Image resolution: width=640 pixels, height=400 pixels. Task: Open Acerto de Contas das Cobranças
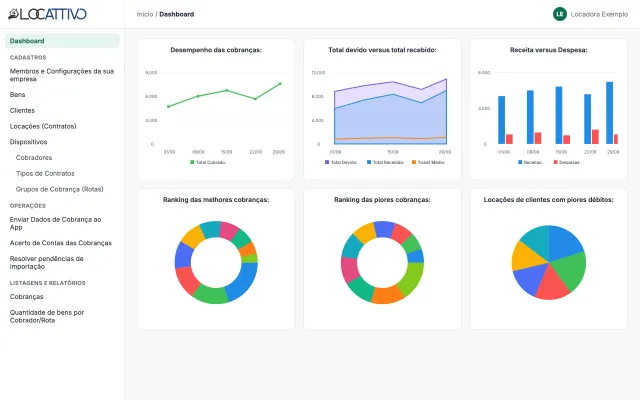click(61, 243)
